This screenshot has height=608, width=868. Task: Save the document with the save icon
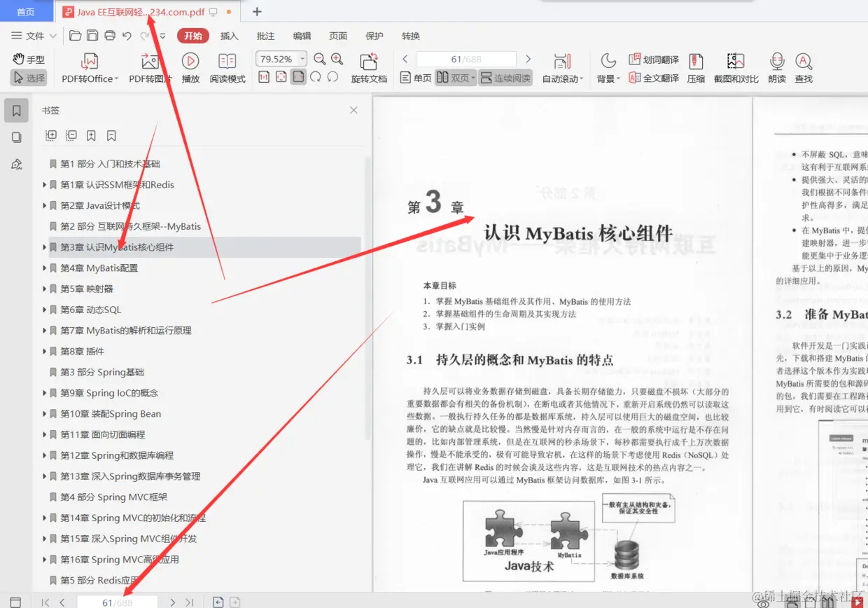92,36
